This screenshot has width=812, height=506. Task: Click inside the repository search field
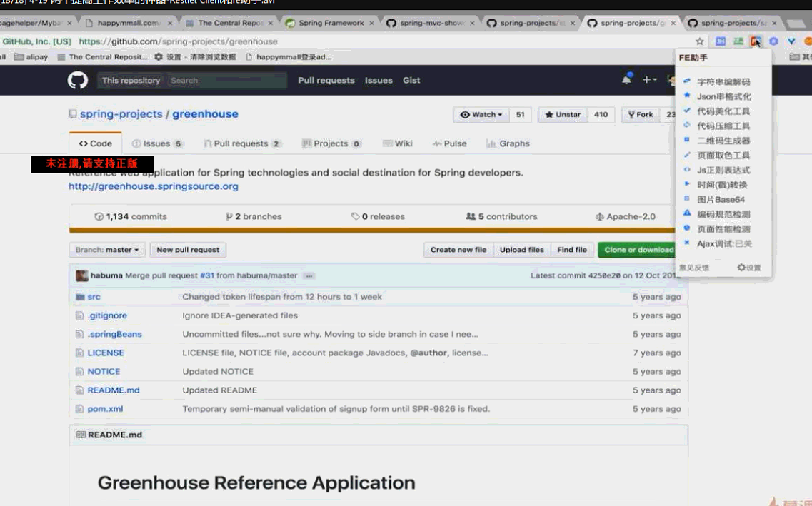point(226,80)
